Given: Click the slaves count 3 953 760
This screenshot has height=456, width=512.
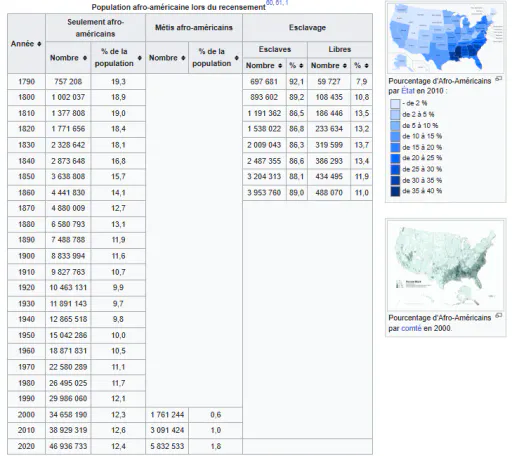Looking at the screenshot, I should [264, 193].
